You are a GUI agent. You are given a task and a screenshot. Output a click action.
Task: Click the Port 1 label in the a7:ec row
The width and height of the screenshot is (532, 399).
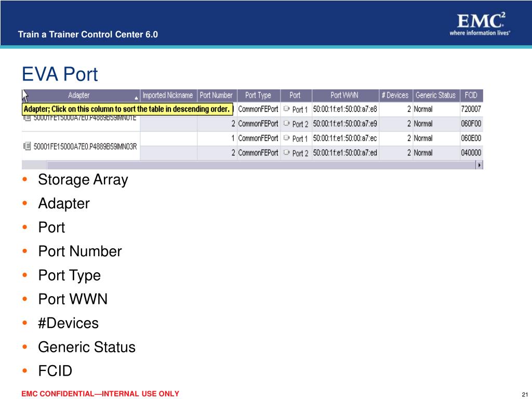(x=300, y=139)
